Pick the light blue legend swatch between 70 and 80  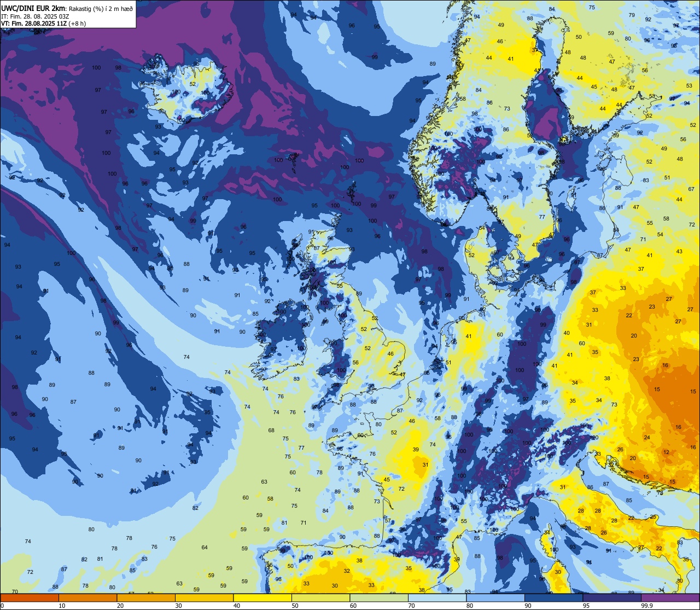point(437,597)
